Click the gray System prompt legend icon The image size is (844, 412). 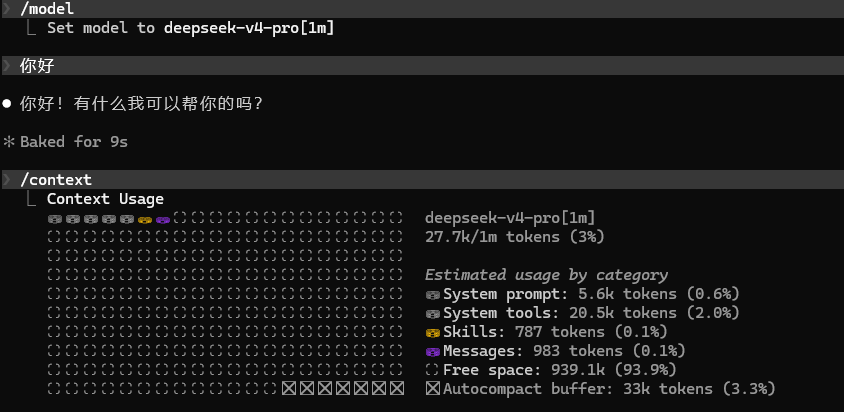433,295
